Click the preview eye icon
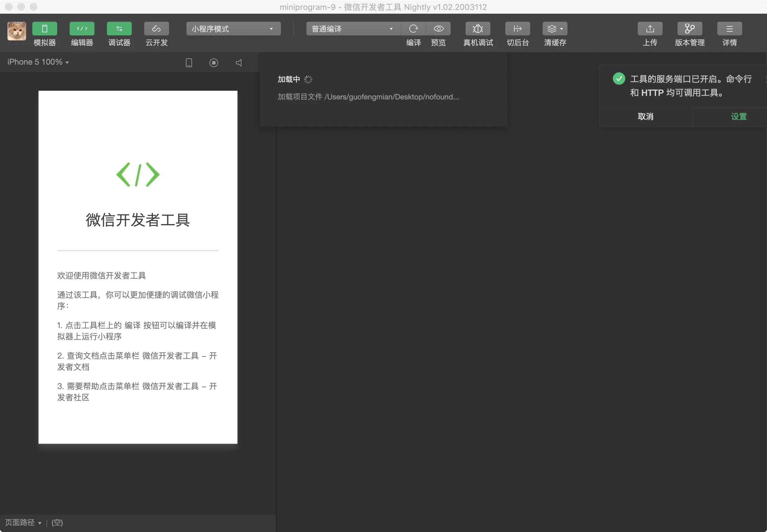 (438, 29)
